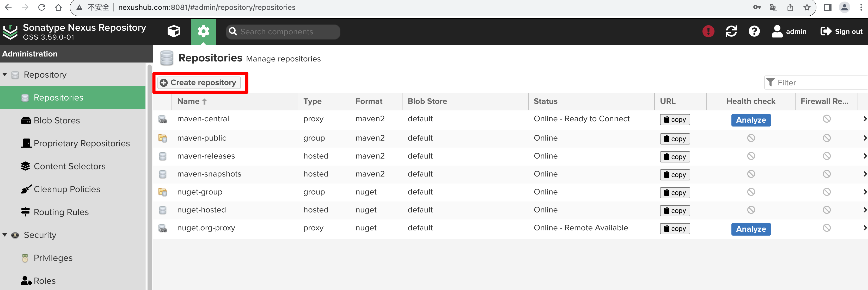The image size is (868, 290).
Task: Click the Sign out icon
Action: [826, 31]
